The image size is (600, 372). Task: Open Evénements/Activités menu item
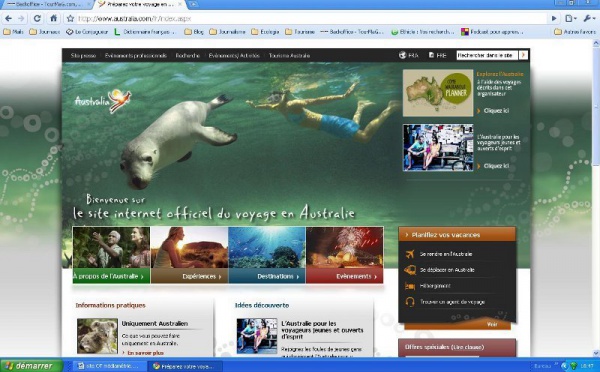click(234, 55)
